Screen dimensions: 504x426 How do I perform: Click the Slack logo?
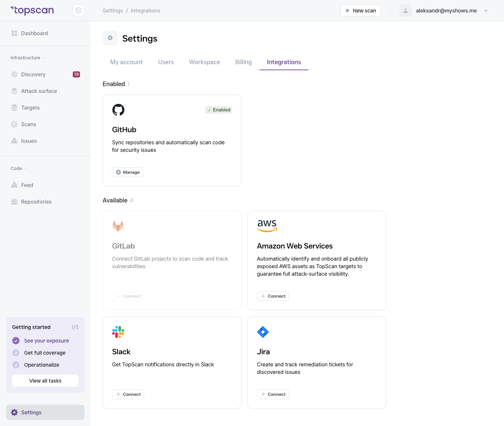click(x=118, y=332)
